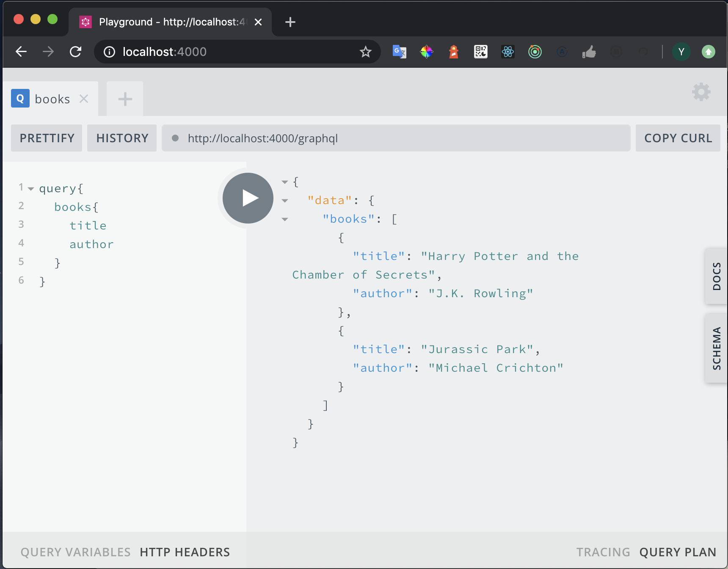The height and width of the screenshot is (569, 728).
Task: Open the color picker extension
Action: point(426,52)
